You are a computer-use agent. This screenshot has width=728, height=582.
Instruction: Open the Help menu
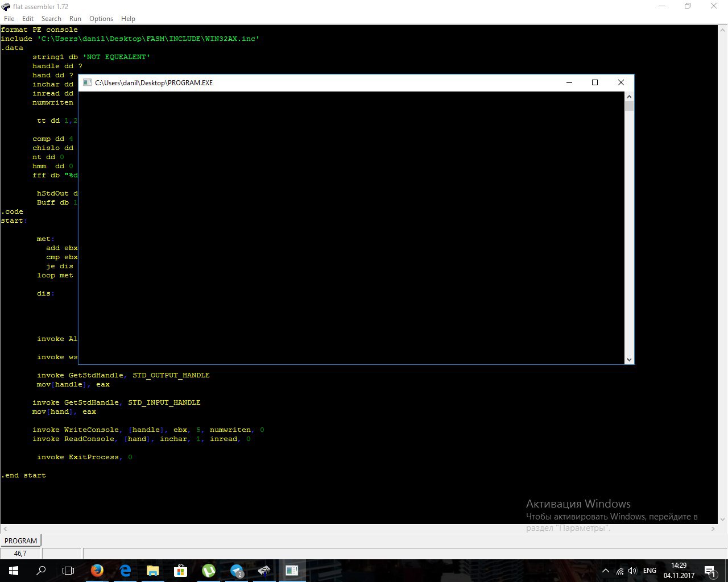point(128,19)
